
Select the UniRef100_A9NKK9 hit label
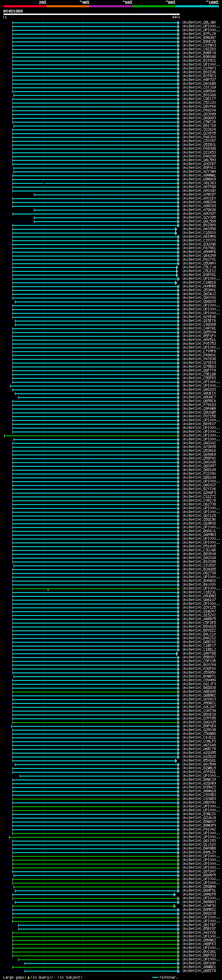(x=199, y=179)
